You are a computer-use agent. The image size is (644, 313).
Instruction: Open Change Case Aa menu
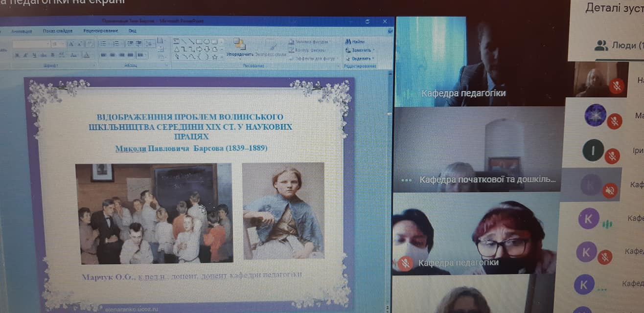tap(73, 55)
